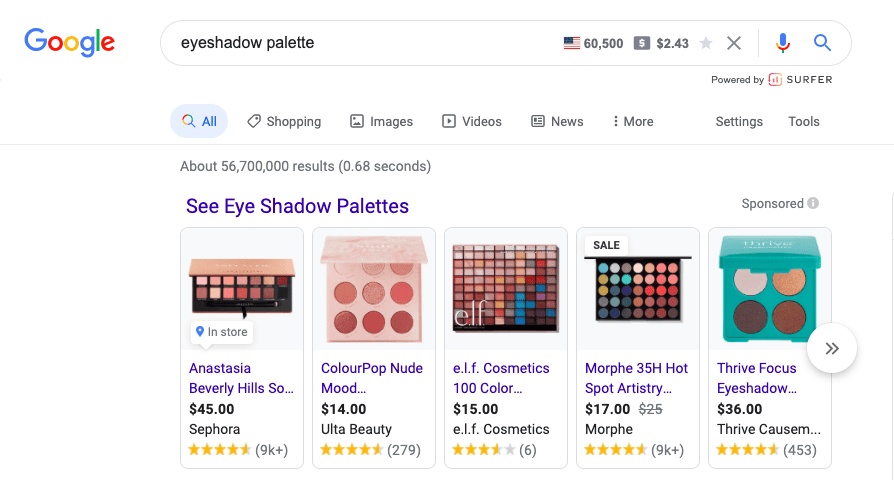Click the $36.00 price
This screenshot has height=480, width=894.
coord(739,409)
